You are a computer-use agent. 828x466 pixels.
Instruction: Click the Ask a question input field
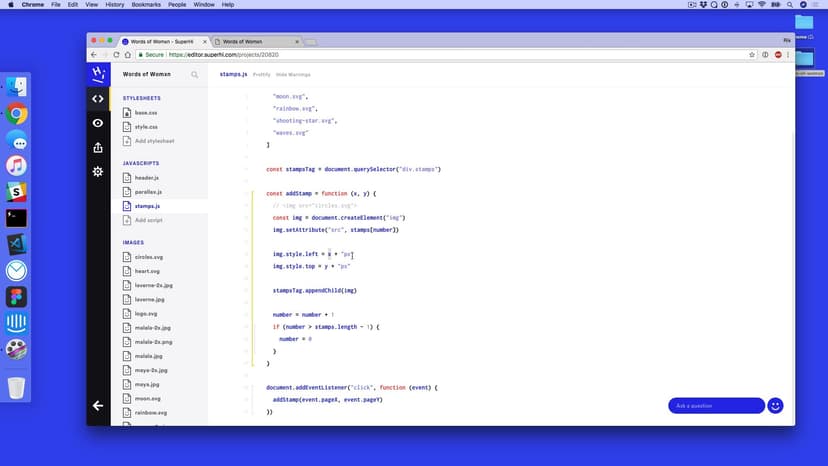716,405
